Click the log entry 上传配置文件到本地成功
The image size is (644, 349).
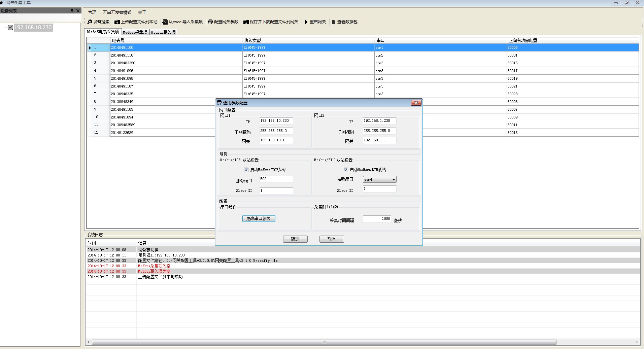[160, 277]
